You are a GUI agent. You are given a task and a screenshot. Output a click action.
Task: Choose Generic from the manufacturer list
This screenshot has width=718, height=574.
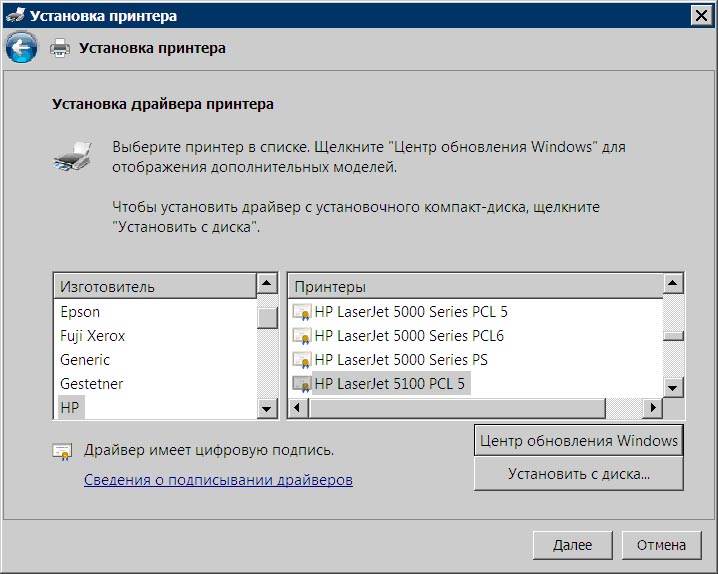pyautogui.click(x=85, y=360)
